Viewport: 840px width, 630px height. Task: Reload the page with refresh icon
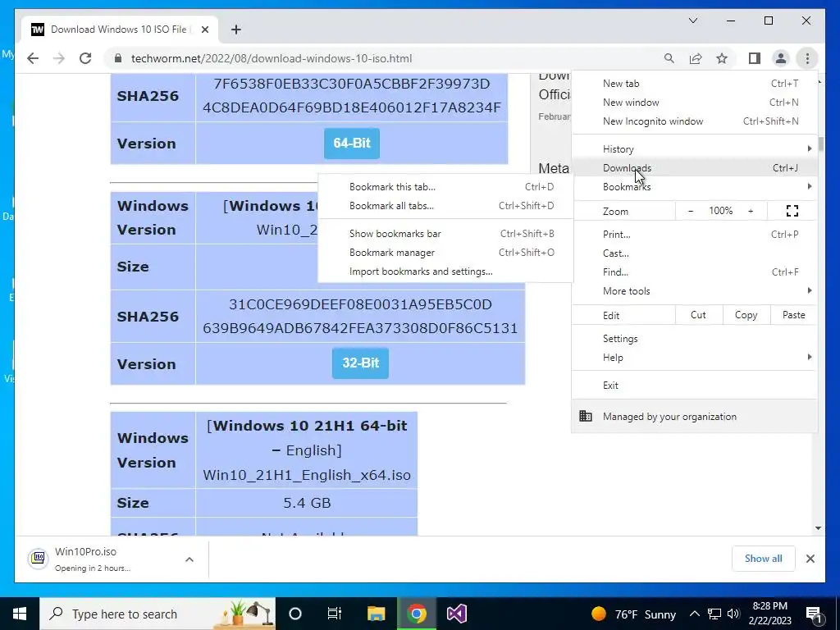coord(85,58)
